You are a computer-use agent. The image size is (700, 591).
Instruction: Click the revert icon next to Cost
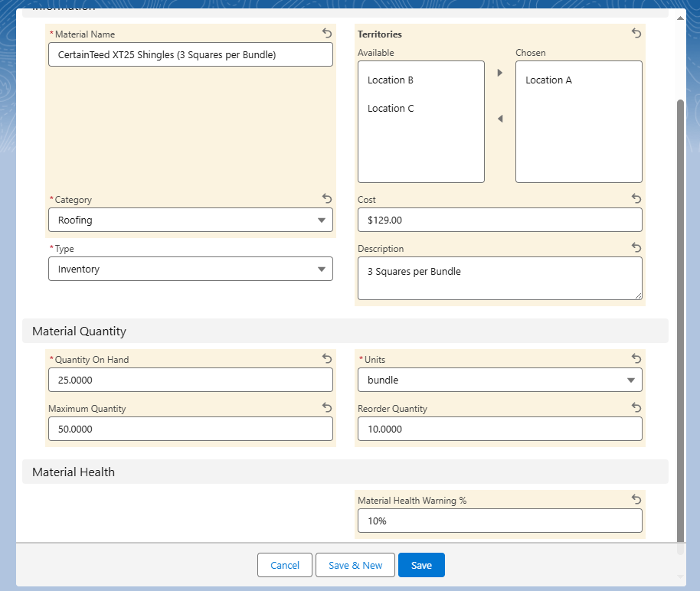pyautogui.click(x=636, y=198)
